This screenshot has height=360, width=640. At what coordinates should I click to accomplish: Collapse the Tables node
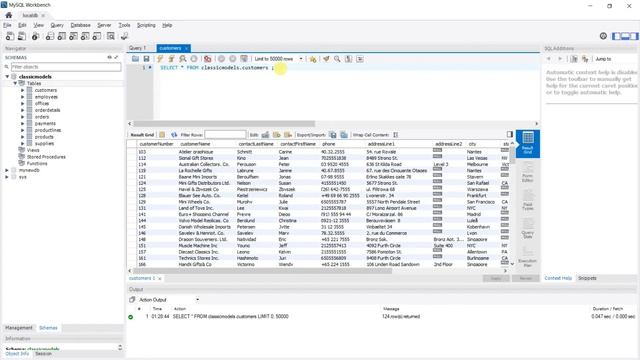[16, 83]
